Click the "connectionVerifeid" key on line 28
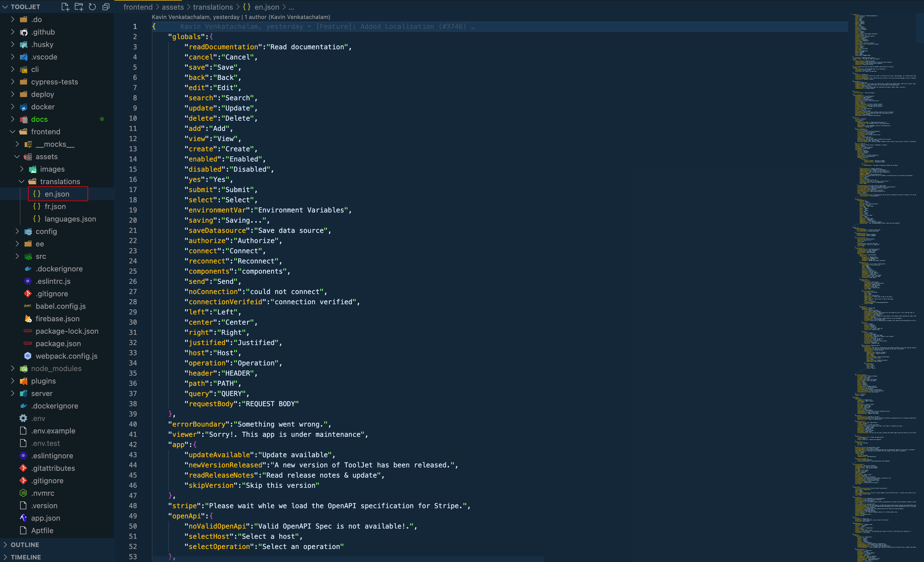This screenshot has width=924, height=562. pos(225,302)
